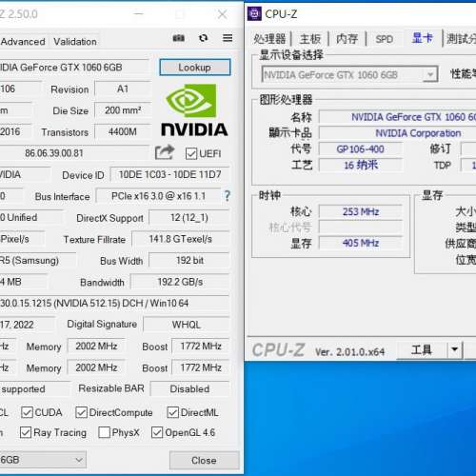Screen dimensions: 476x476
Task: Click the GPU-Z refresh icon
Action: (x=203, y=38)
